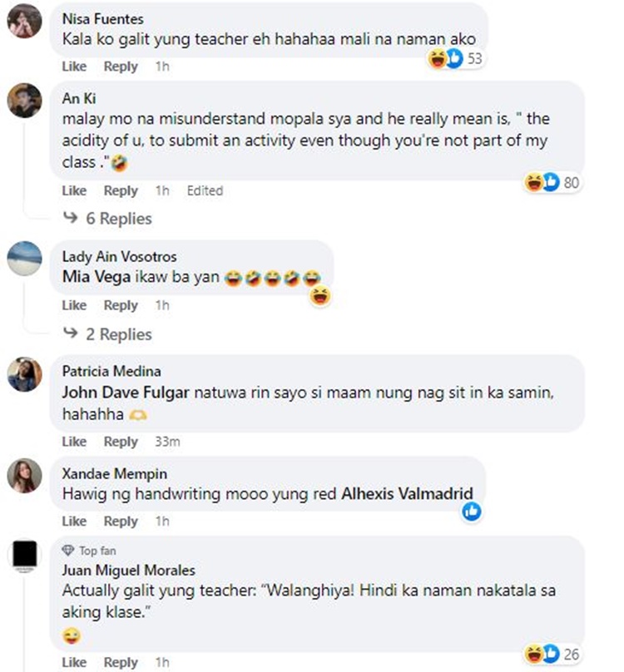The width and height of the screenshot is (624, 672).
Task: Open haha reaction on Lady Ain Vosotros comment
Action: tap(320, 296)
